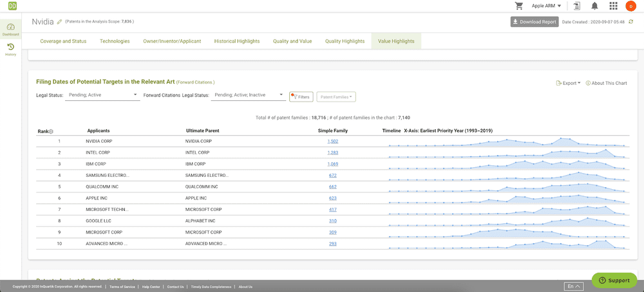The width and height of the screenshot is (644, 292).
Task: Switch to Owner/Inventor/Applicant tab
Action: [172, 41]
